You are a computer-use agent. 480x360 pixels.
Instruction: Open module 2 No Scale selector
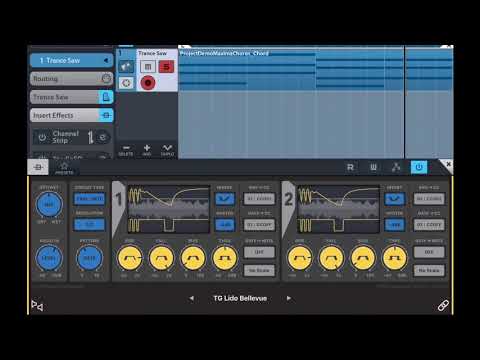[x=429, y=270]
